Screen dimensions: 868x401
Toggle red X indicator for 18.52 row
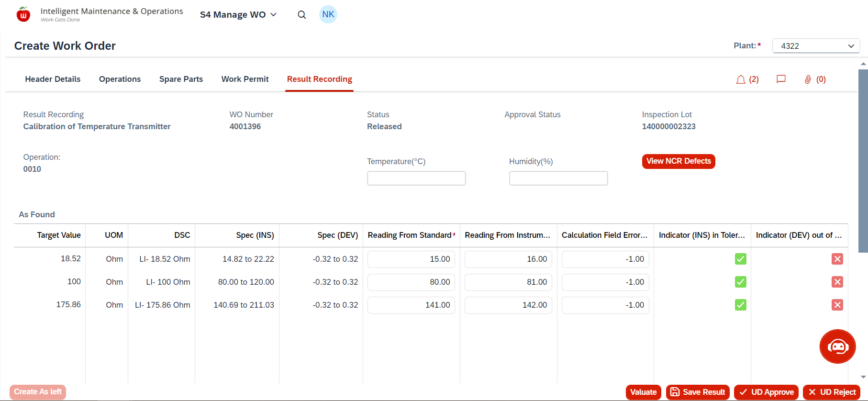(x=837, y=259)
